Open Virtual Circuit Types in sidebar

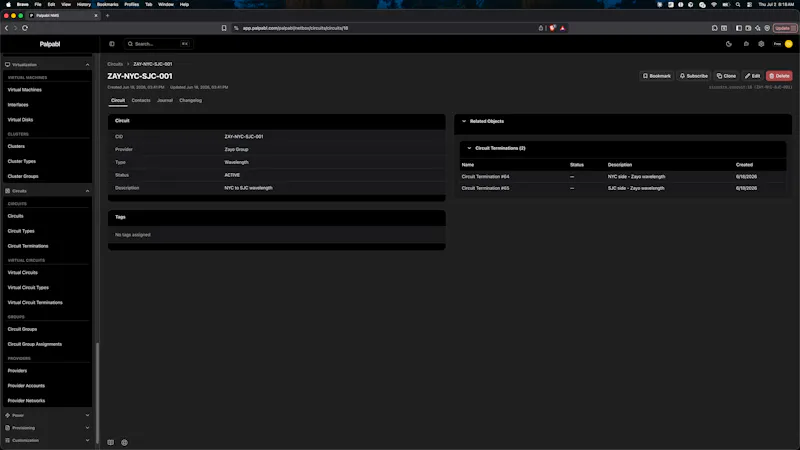pyautogui.click(x=28, y=288)
